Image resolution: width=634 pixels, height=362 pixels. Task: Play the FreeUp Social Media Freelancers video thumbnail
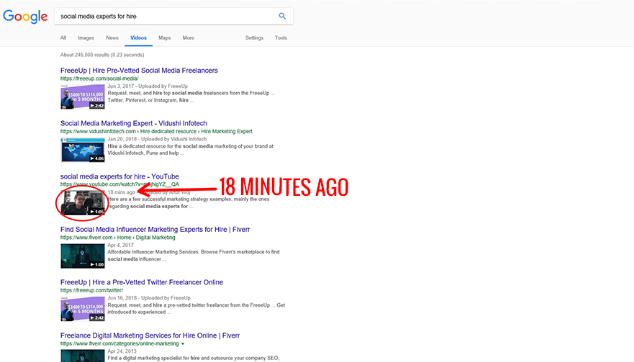point(82,97)
